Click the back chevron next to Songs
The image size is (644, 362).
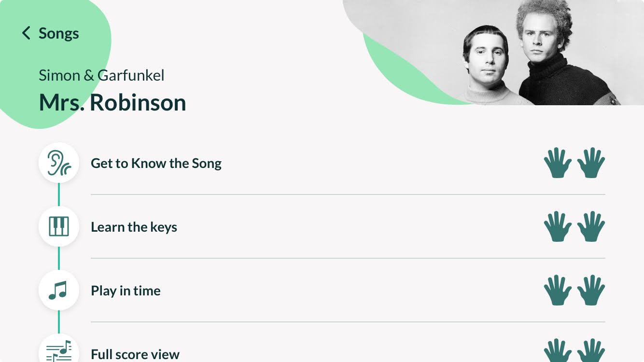[26, 33]
